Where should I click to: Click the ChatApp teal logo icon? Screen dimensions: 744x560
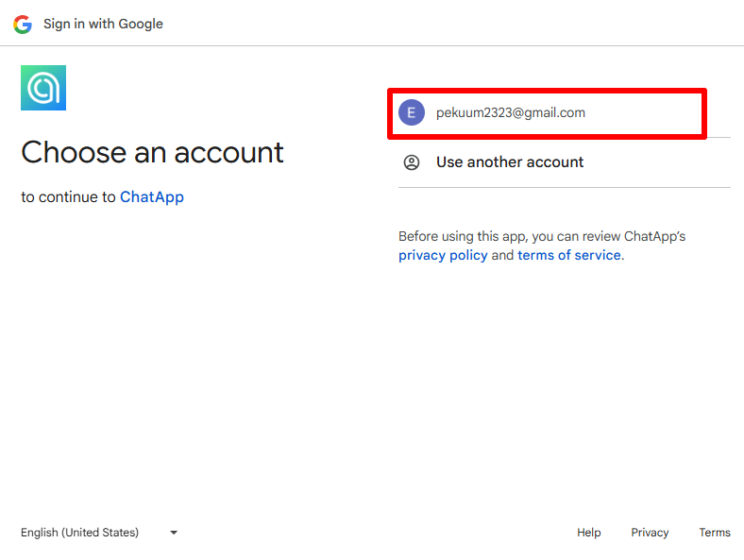point(43,88)
